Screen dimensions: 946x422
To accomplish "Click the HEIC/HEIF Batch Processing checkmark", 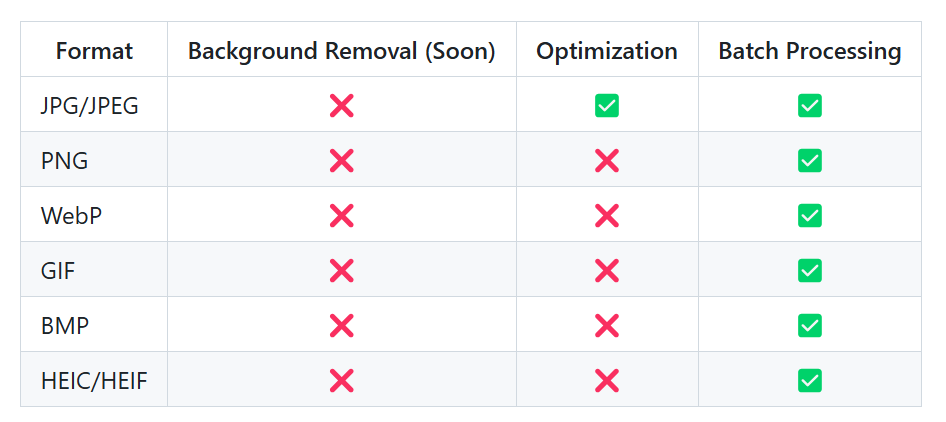I will (x=809, y=380).
